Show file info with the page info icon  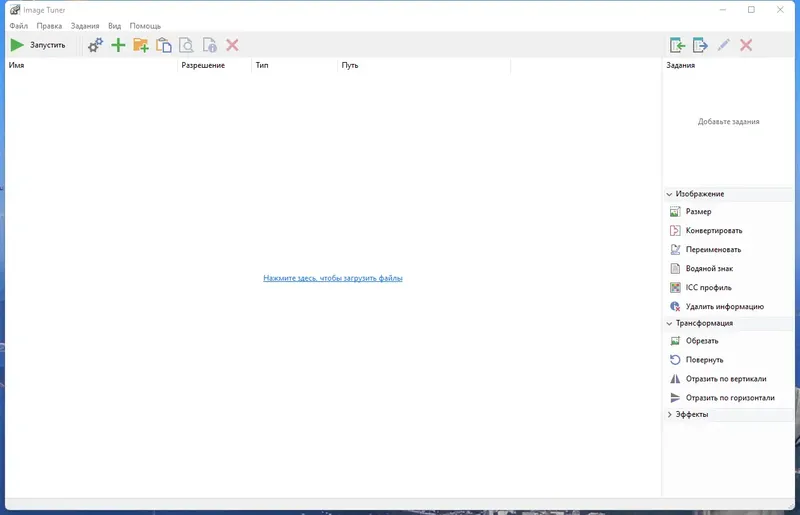[x=210, y=45]
